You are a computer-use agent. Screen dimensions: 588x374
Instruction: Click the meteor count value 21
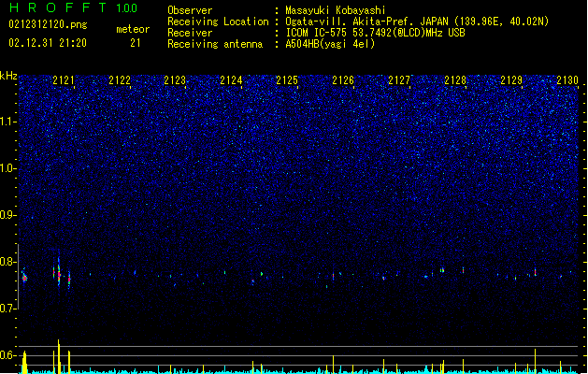point(136,43)
